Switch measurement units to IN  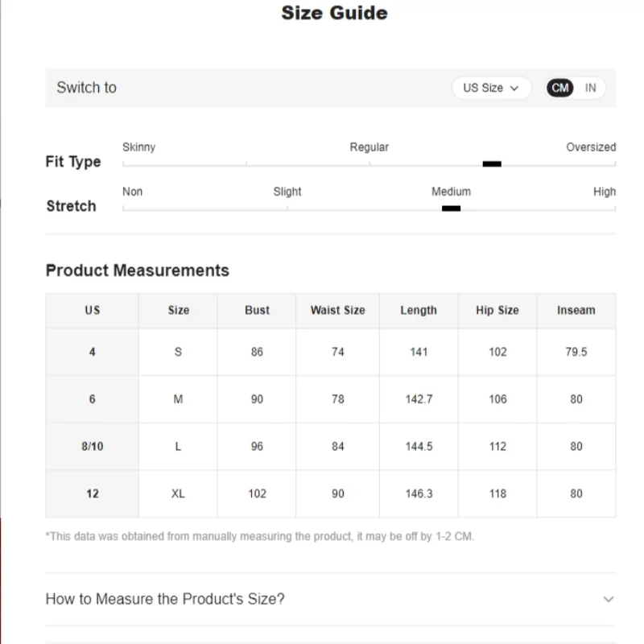[590, 88]
